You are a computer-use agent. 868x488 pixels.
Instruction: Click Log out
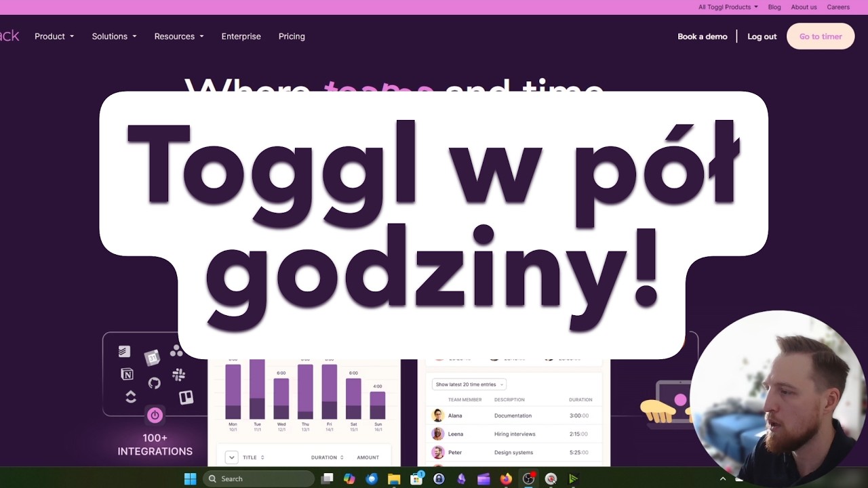762,37
